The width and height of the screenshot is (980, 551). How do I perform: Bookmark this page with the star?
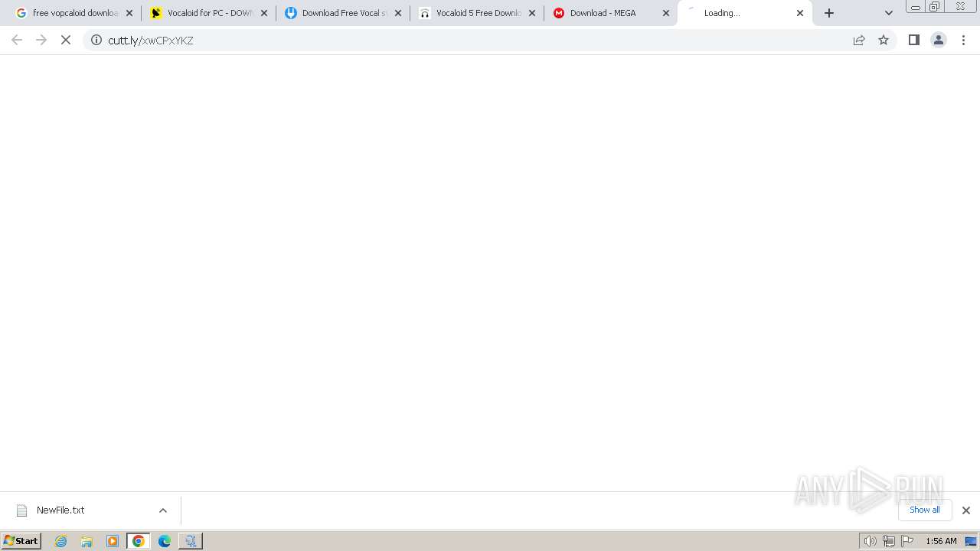click(884, 40)
